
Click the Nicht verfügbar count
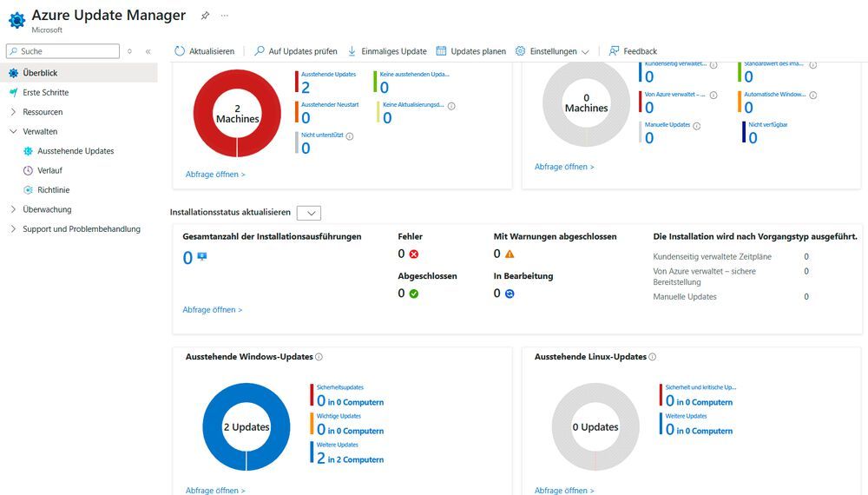[x=753, y=138]
